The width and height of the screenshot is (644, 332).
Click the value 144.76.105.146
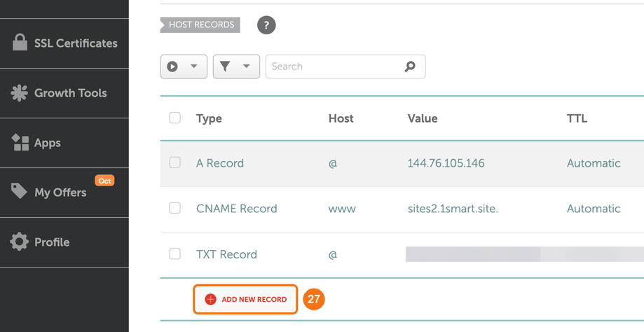[446, 163]
